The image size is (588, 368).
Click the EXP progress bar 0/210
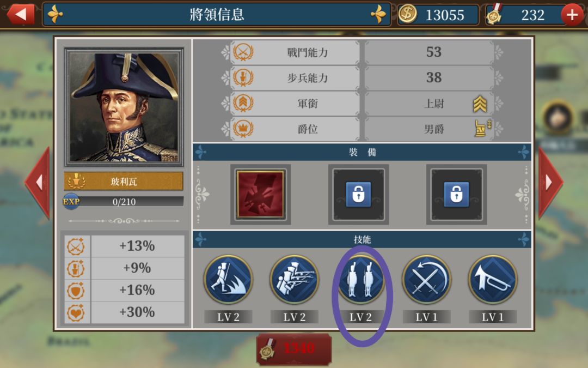tap(124, 202)
